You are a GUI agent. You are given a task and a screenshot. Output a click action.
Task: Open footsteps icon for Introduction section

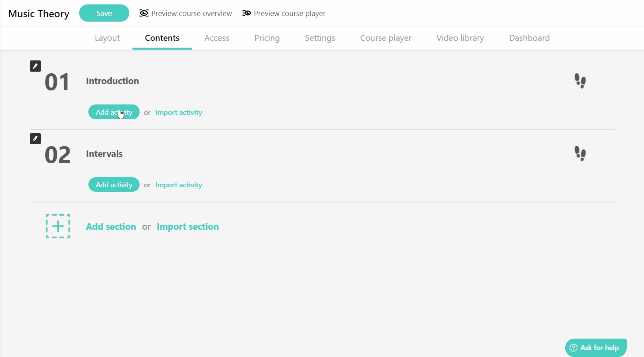pos(580,81)
